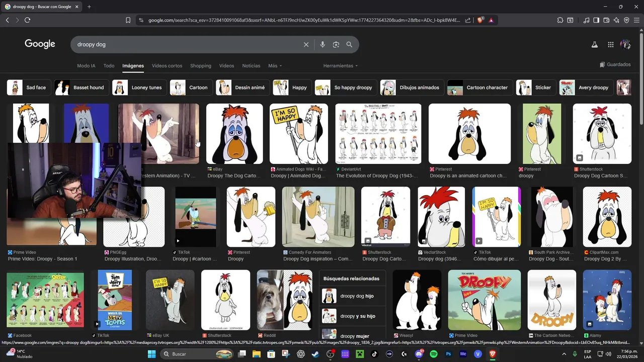Click the Brave Shields lion icon
This screenshot has width=644, height=362.
[480, 20]
